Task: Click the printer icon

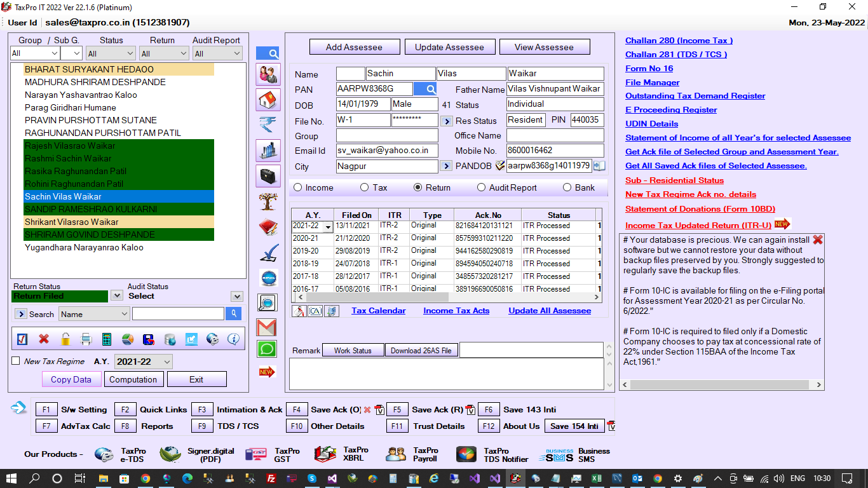Action: [86, 339]
